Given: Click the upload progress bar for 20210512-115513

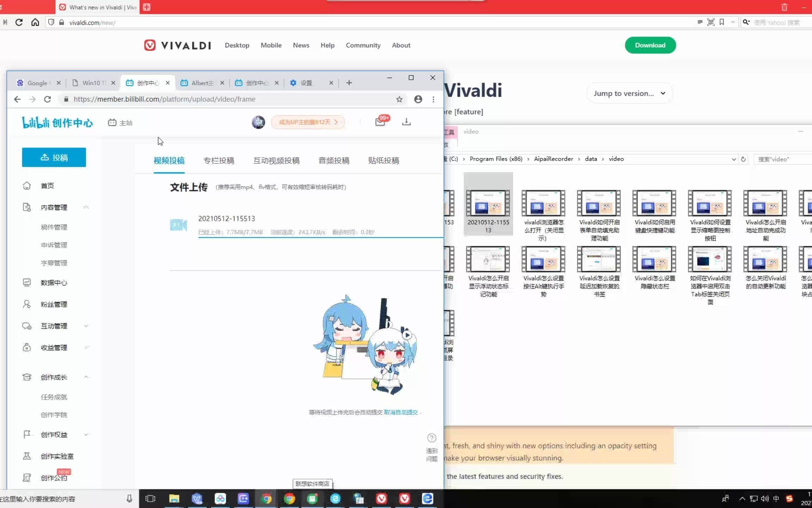Looking at the screenshot, I should [x=320, y=237].
